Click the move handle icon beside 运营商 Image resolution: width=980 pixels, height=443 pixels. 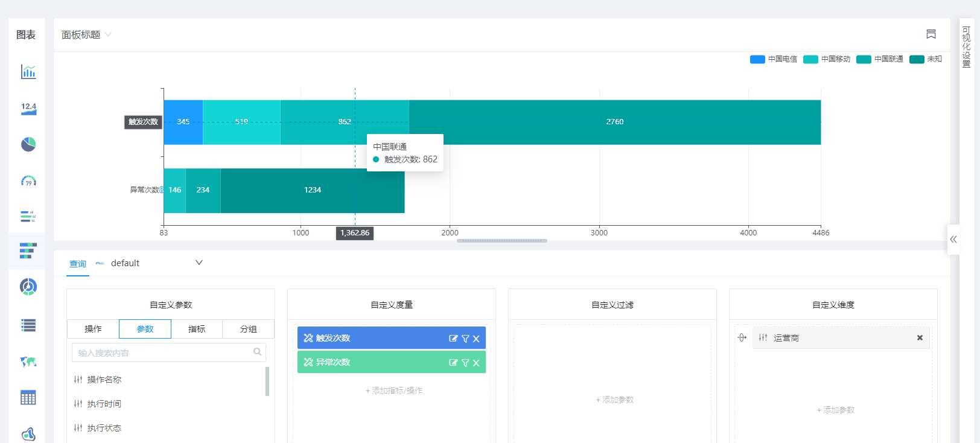click(x=742, y=338)
